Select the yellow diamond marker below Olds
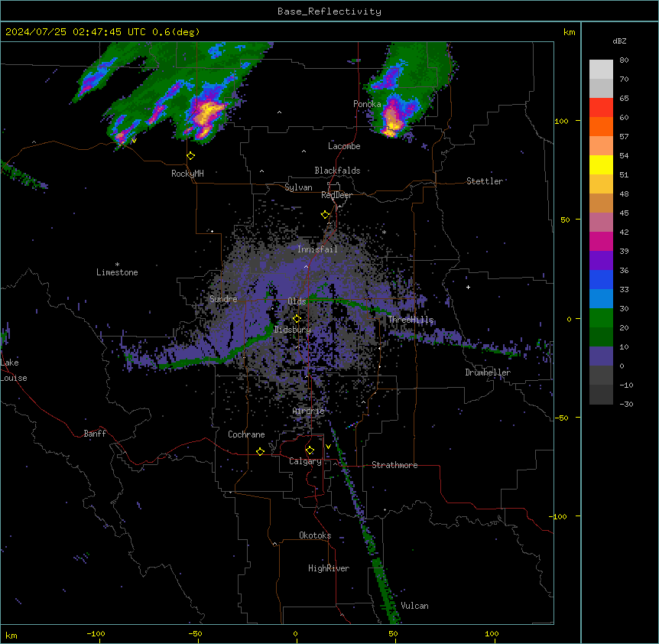This screenshot has height=644, width=659. (x=297, y=319)
